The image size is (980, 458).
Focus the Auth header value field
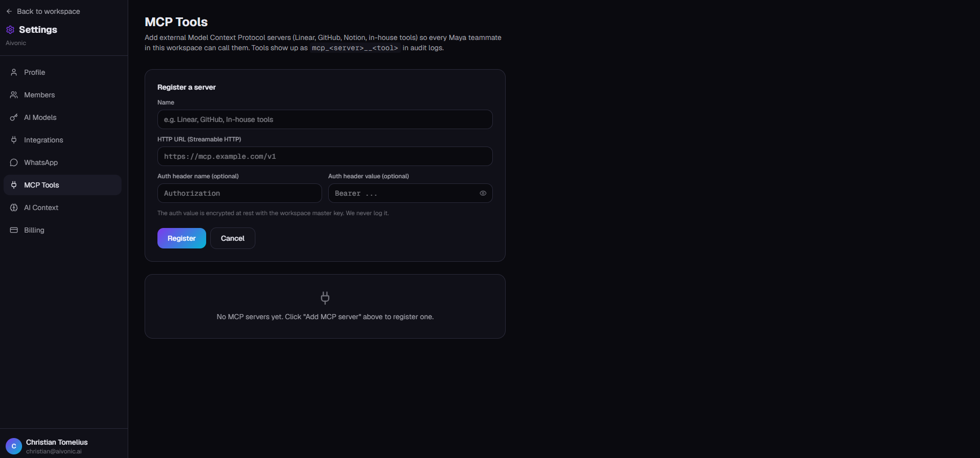click(x=410, y=193)
